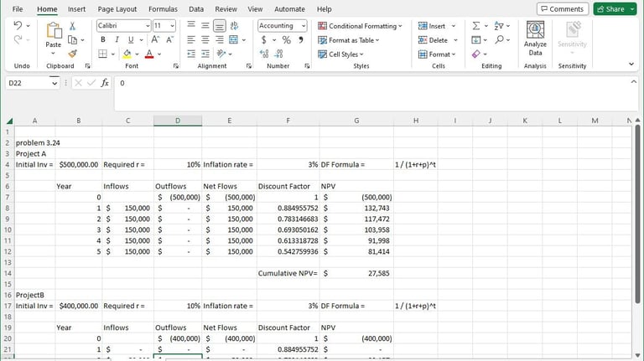
Task: Insert function using the fx icon
Action: click(x=105, y=83)
